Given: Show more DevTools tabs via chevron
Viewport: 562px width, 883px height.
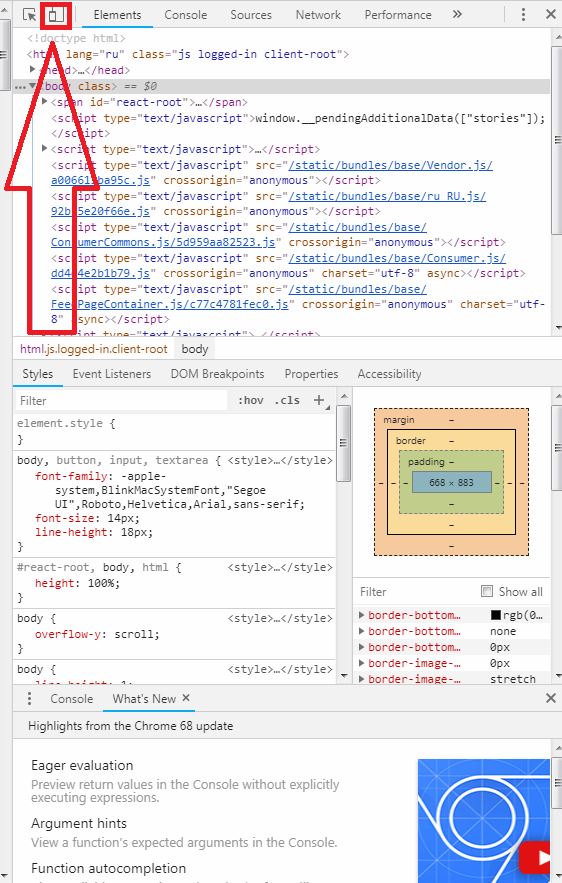Looking at the screenshot, I should coord(457,15).
